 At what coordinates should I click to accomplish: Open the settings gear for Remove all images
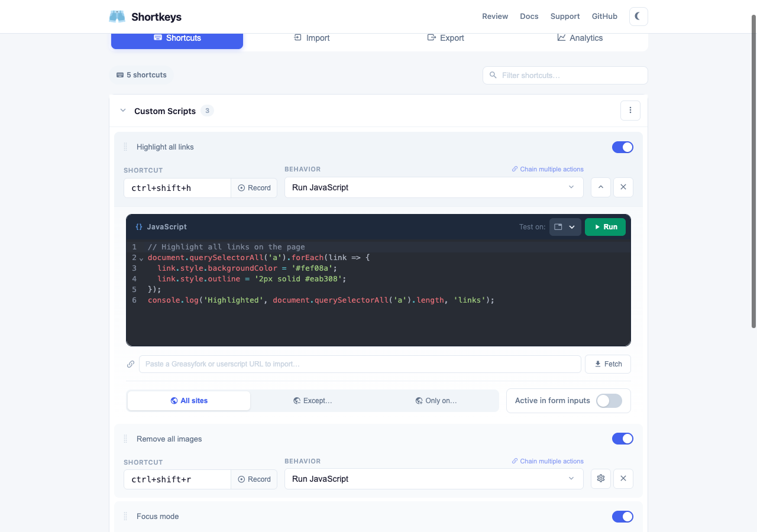click(600, 479)
